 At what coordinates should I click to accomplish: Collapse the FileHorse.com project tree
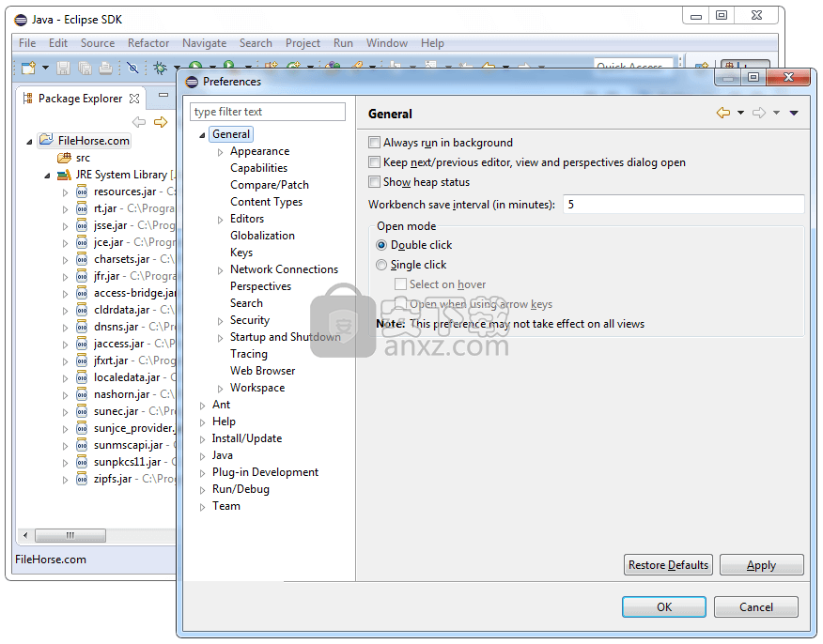click(29, 142)
